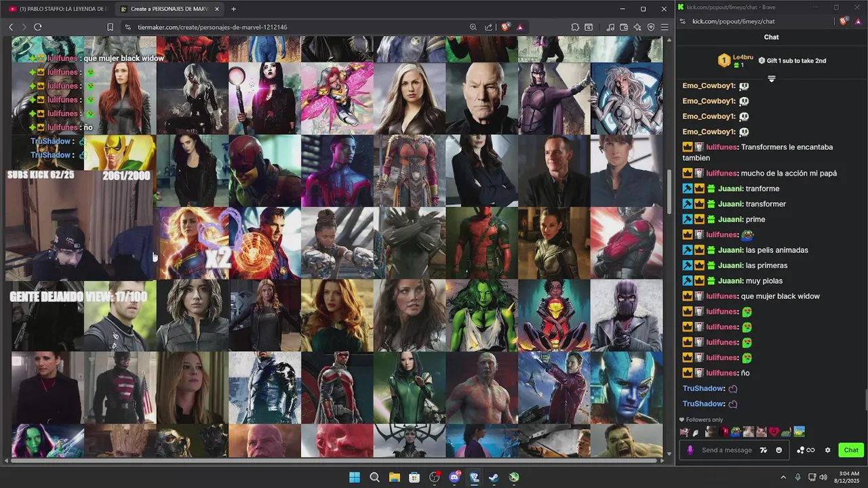868x488 pixels.
Task: Select the Deadpool red suit image
Action: [481, 243]
